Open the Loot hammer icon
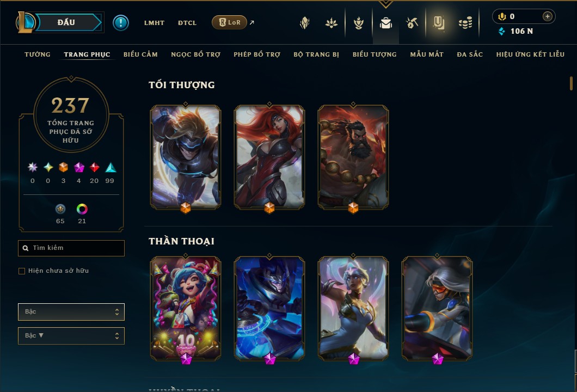Image resolution: width=577 pixels, height=392 pixels. (x=412, y=23)
